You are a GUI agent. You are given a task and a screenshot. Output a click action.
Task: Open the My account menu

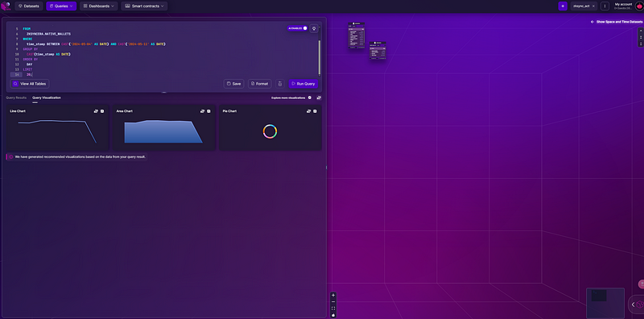tap(623, 6)
